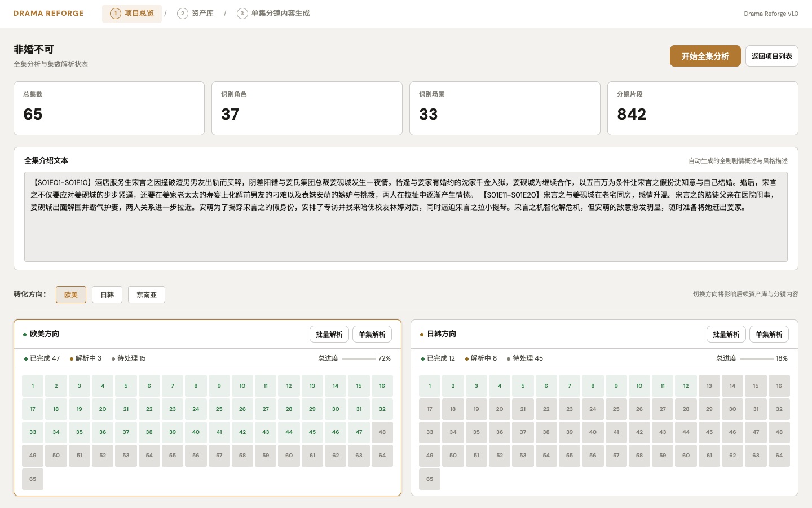
Task: Click the project title 非婚不可
Action: point(34,50)
